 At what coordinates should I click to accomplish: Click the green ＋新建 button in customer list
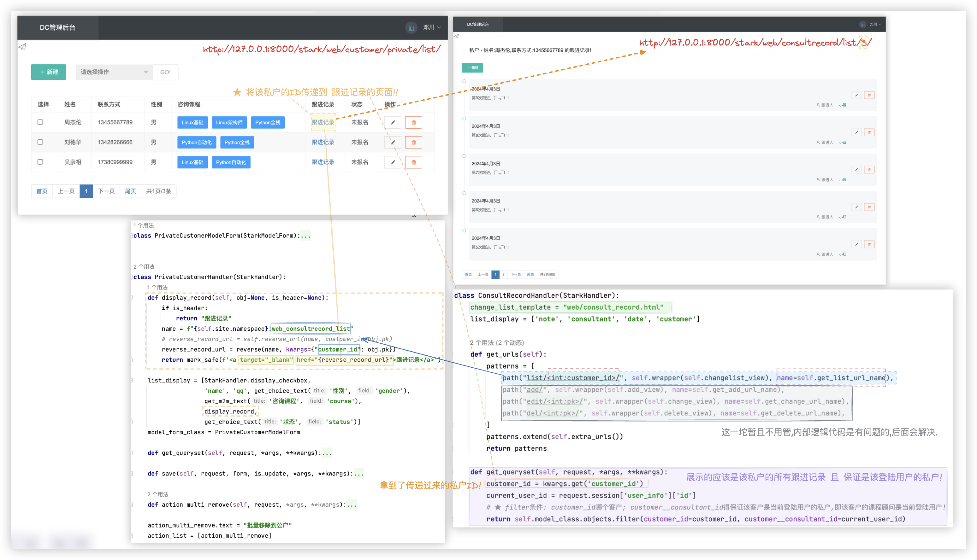[49, 72]
